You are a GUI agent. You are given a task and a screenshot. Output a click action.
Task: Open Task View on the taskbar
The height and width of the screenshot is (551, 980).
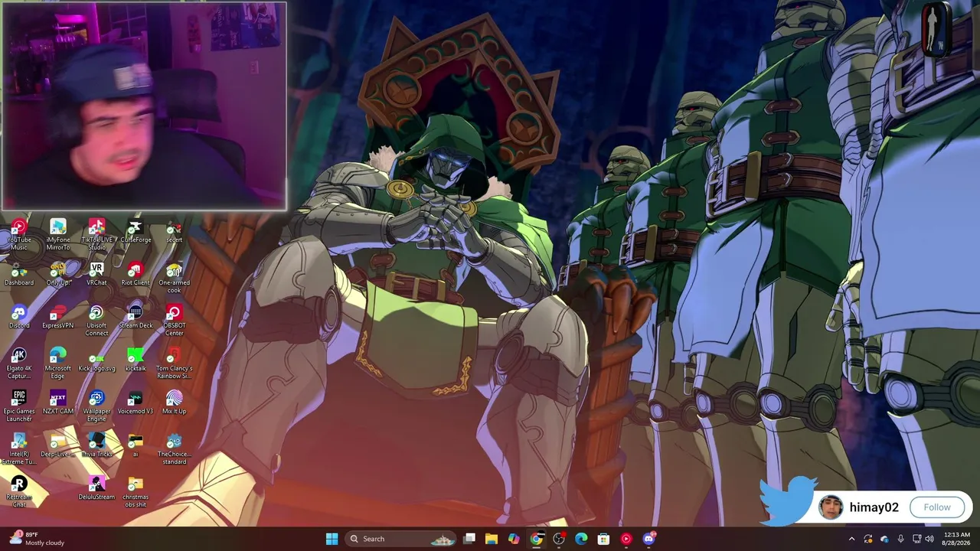[x=469, y=539]
